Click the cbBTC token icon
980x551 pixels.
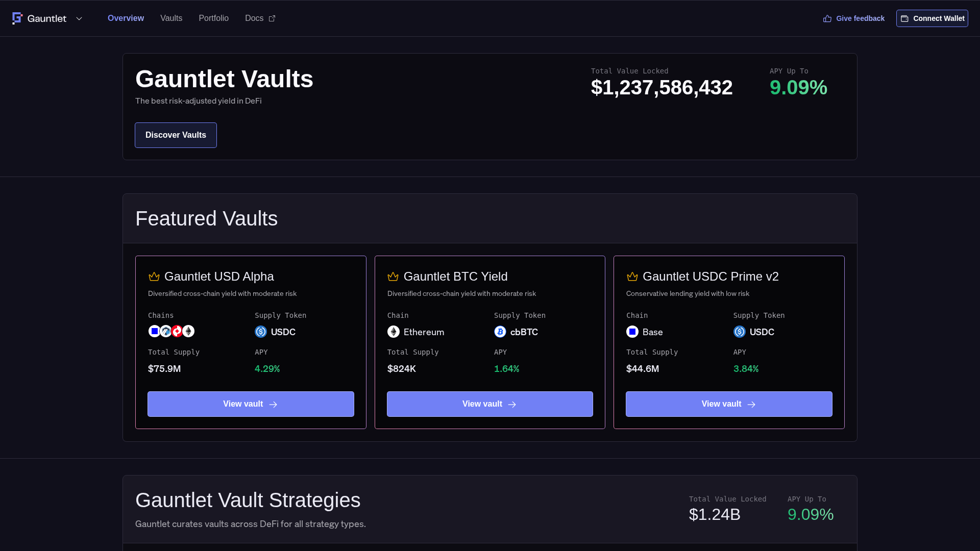coord(500,332)
